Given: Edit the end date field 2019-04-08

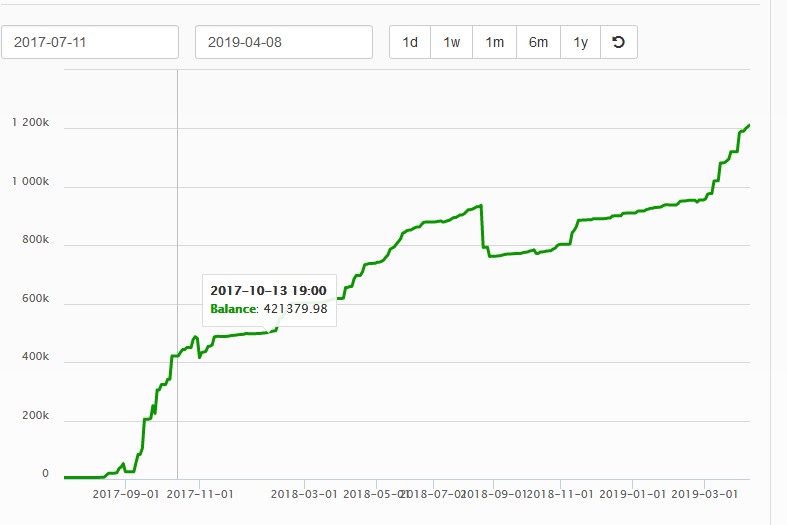Looking at the screenshot, I should point(284,42).
